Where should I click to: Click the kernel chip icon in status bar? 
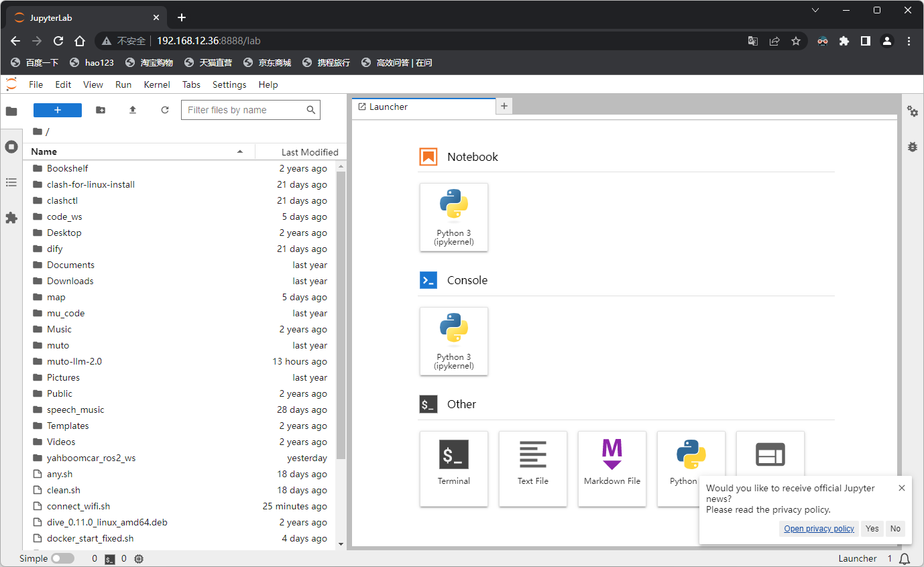[139, 559]
